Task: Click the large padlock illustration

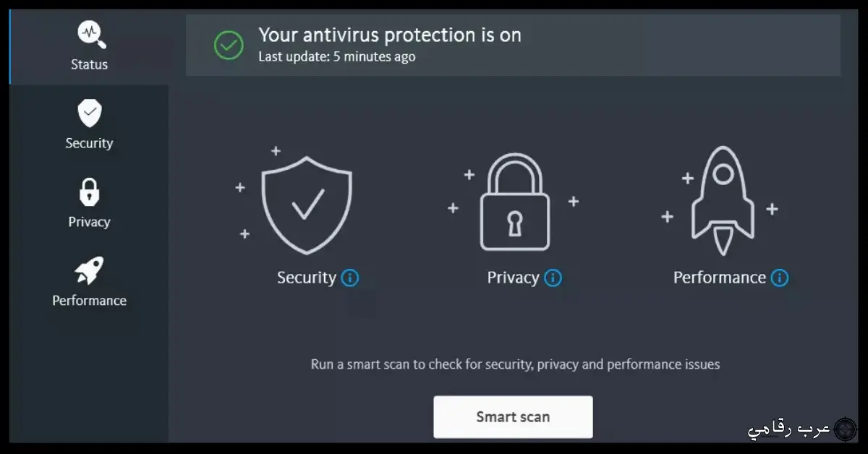Action: point(514,202)
